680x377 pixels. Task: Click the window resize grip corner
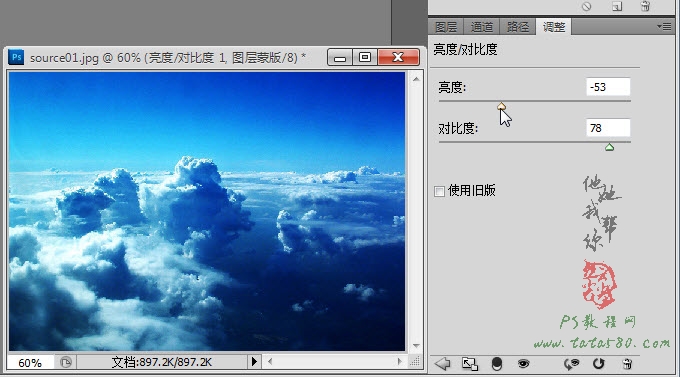[415, 362]
